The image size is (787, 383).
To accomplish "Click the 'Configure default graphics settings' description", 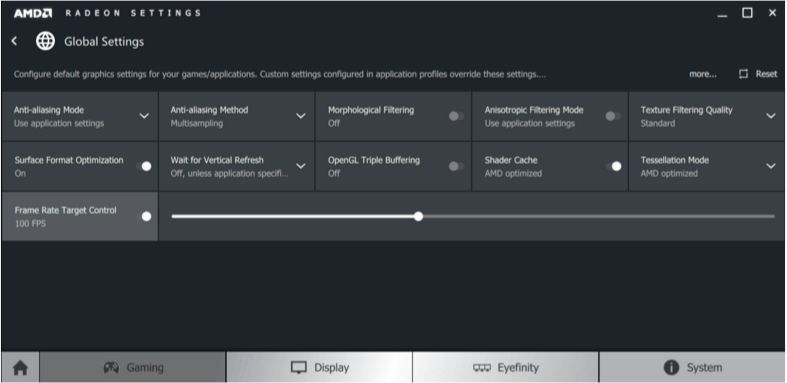I will tap(280, 75).
